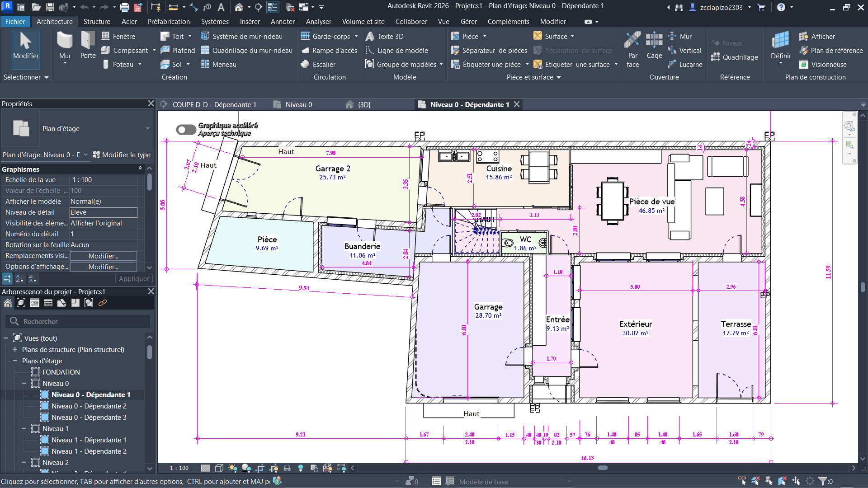
Task: Toggle crop view icon in view bar
Action: point(260,468)
